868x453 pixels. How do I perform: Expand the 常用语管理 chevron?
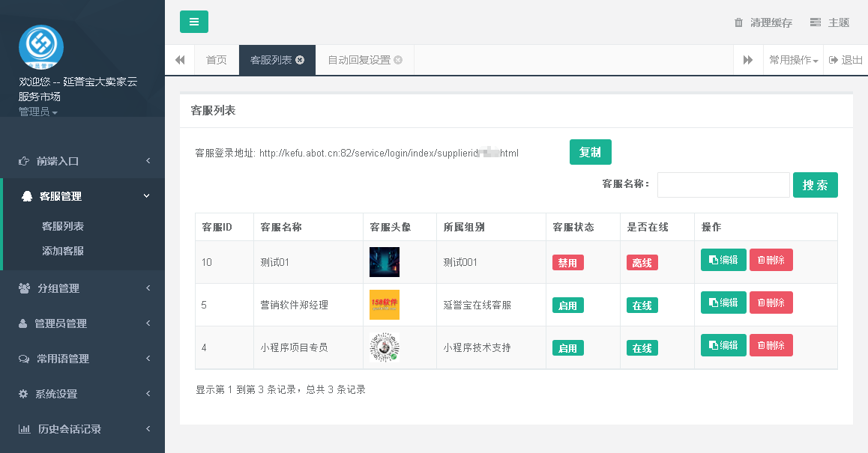(x=148, y=359)
